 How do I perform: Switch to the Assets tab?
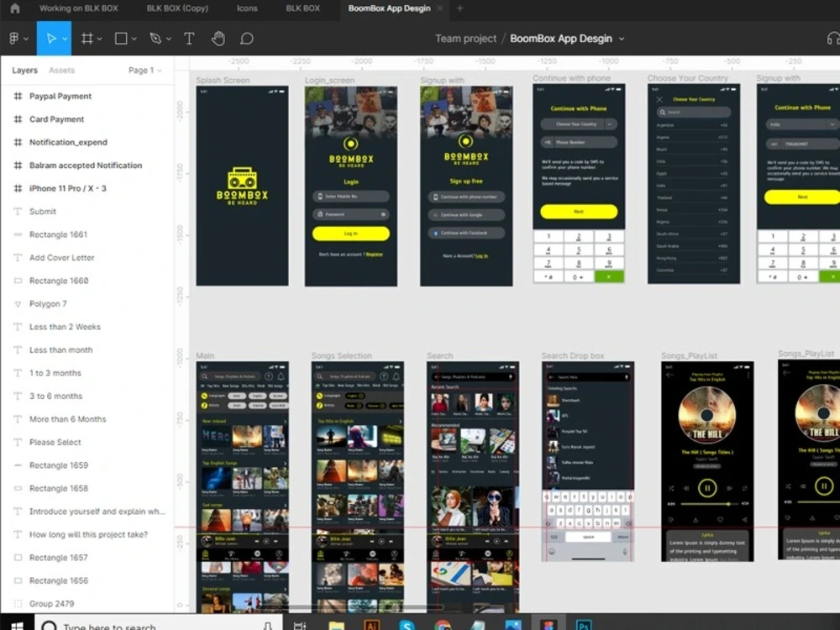pyautogui.click(x=61, y=71)
